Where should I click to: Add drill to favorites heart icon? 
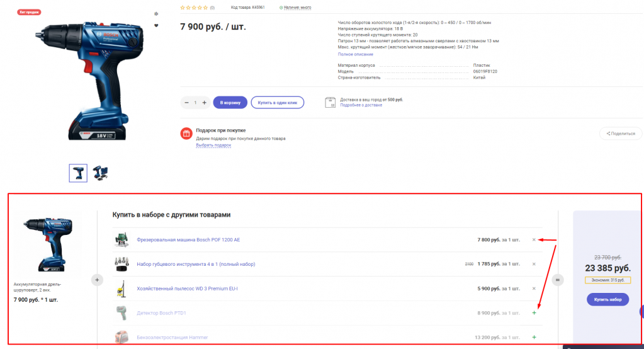click(x=156, y=25)
